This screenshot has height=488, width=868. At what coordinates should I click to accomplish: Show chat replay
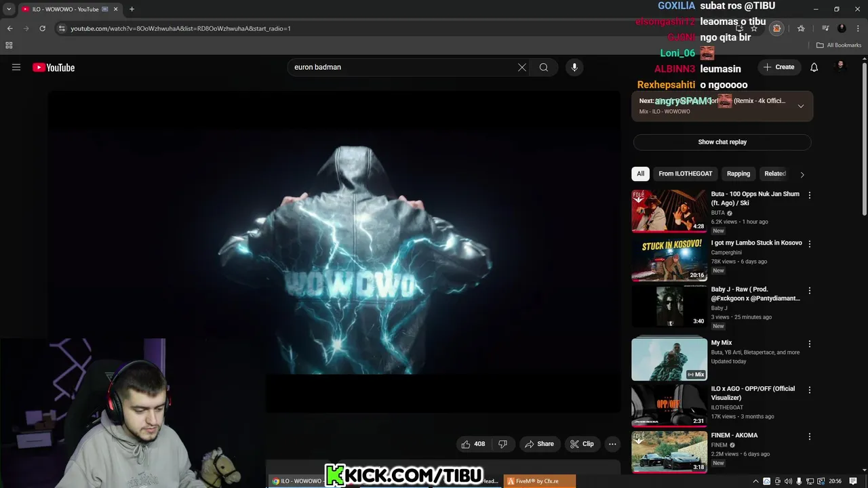(722, 142)
